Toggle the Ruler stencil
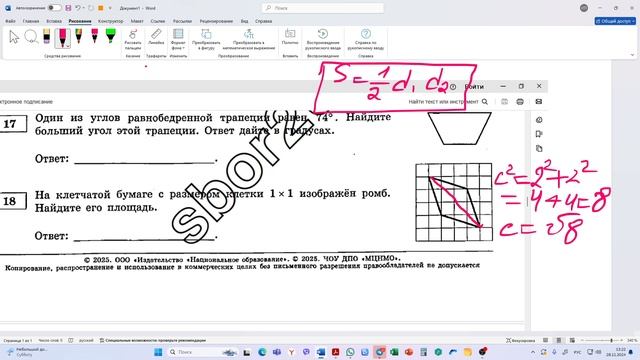The height and width of the screenshot is (360, 640). pos(156,37)
